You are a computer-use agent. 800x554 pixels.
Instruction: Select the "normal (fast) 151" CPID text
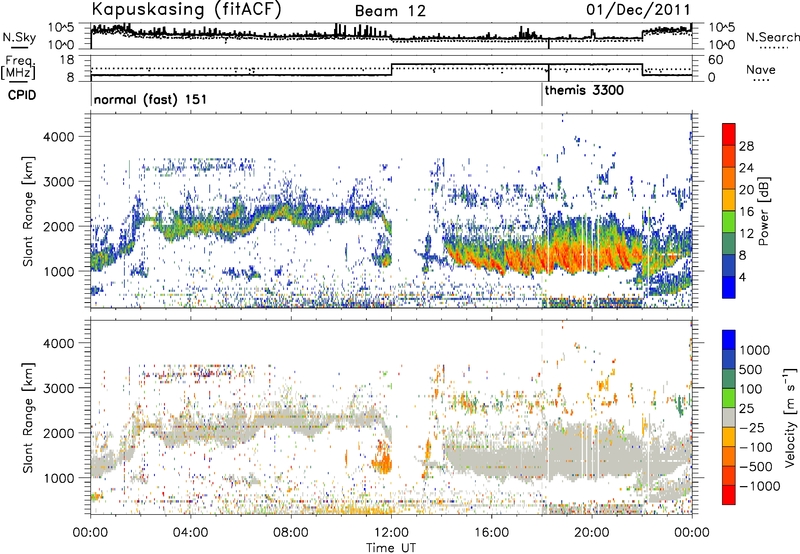(x=150, y=99)
